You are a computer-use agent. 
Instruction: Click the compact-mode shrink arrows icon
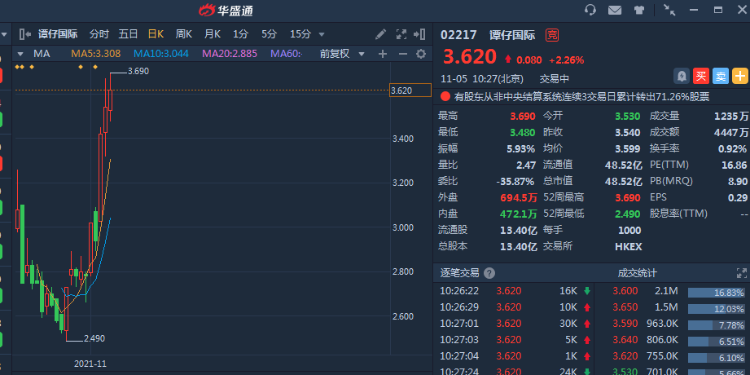pos(669,10)
